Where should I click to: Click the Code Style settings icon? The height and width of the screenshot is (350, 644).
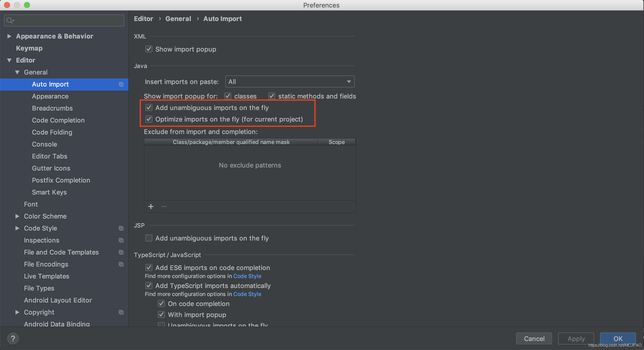121,227
